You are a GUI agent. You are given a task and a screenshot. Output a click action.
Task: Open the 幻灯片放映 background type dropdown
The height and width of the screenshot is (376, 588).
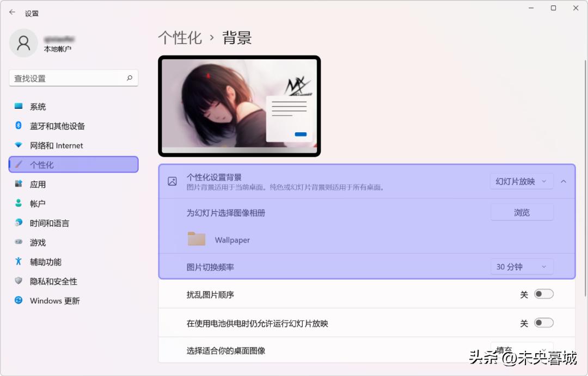521,181
